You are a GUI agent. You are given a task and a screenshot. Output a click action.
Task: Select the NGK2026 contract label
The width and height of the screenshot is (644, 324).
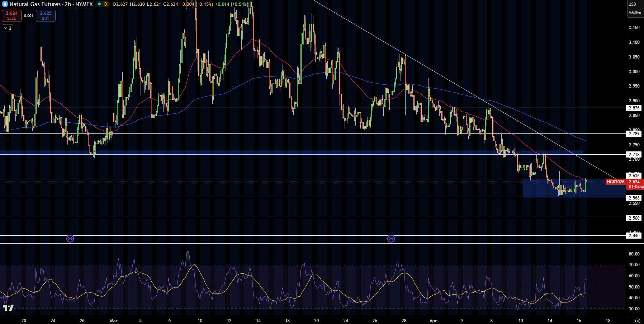[x=615, y=182]
